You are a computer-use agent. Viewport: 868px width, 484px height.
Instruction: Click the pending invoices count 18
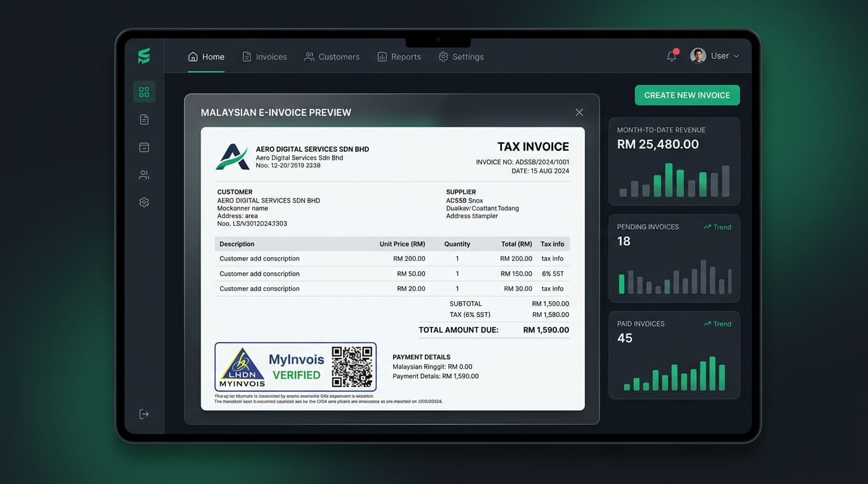click(x=624, y=241)
